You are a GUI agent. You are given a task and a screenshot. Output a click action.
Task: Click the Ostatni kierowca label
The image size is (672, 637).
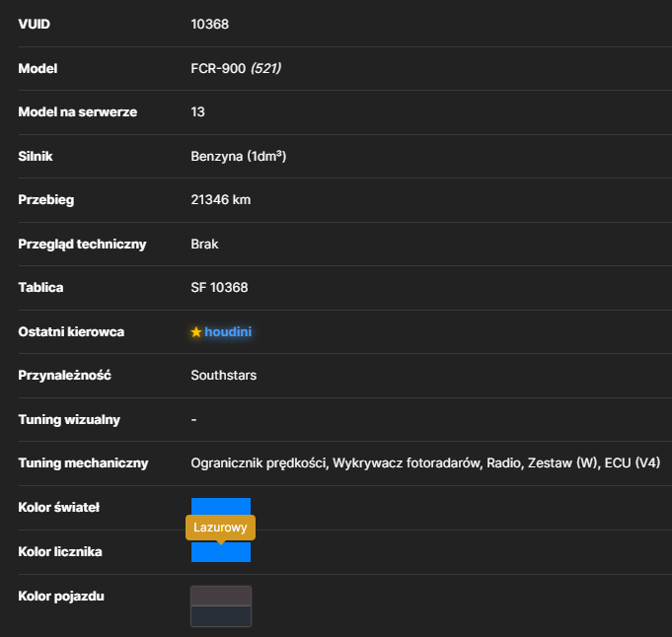coord(71,332)
